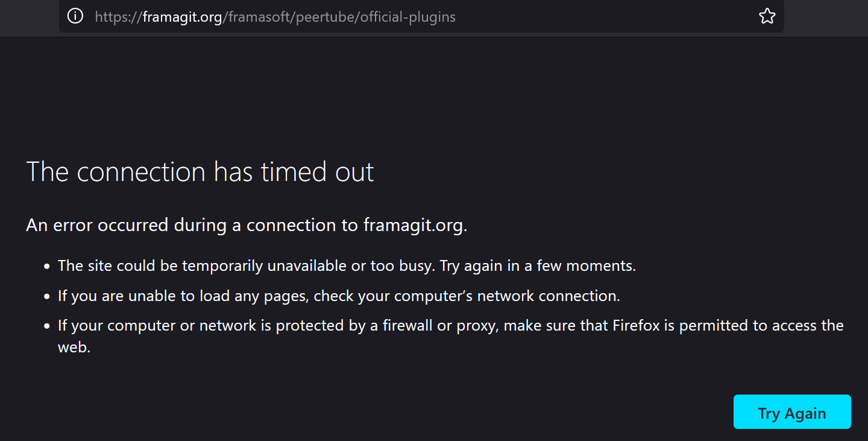The width and height of the screenshot is (868, 441).
Task: Click the site information icon in address bar
Action: pyautogui.click(x=75, y=16)
